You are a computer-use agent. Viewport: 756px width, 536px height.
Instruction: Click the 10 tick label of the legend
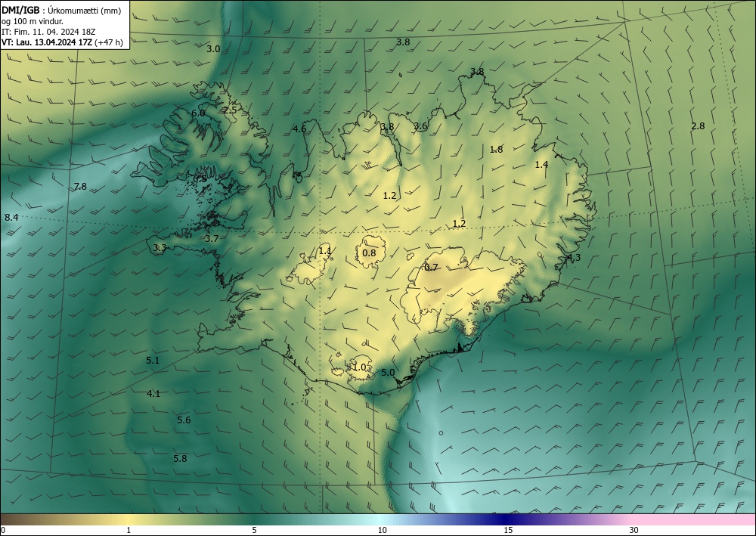383,531
